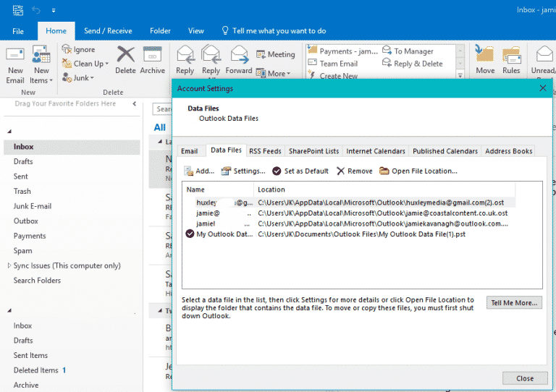Viewport: 556px width, 392px height.
Task: Collapse the folder pane arrow
Action: pos(135,103)
